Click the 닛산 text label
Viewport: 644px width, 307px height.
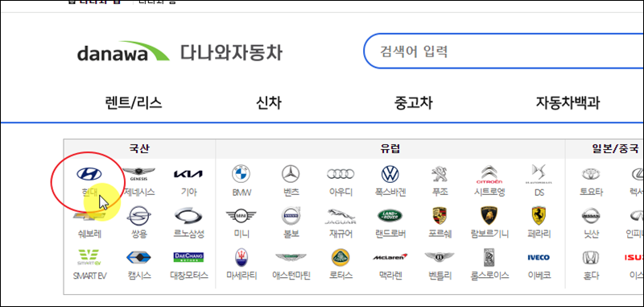[591, 234]
